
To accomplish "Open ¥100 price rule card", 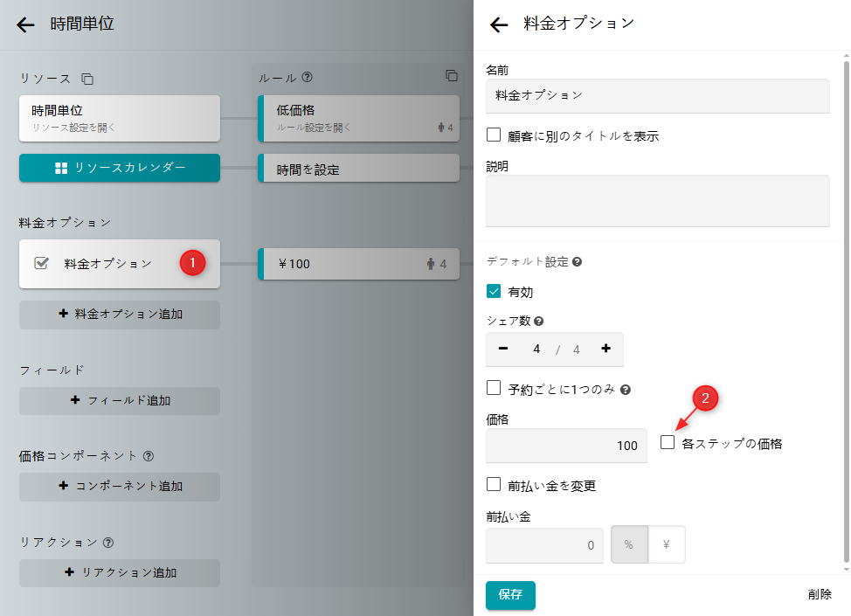I will (x=359, y=264).
